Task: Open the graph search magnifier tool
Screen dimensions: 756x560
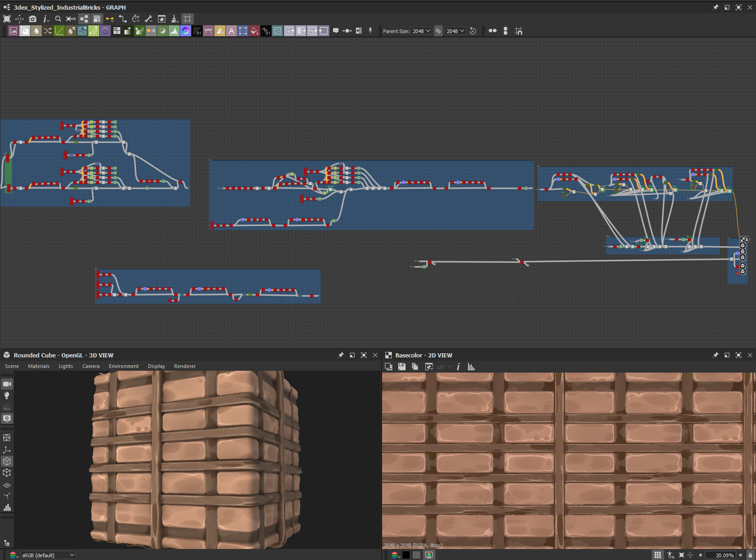Action: click(58, 19)
